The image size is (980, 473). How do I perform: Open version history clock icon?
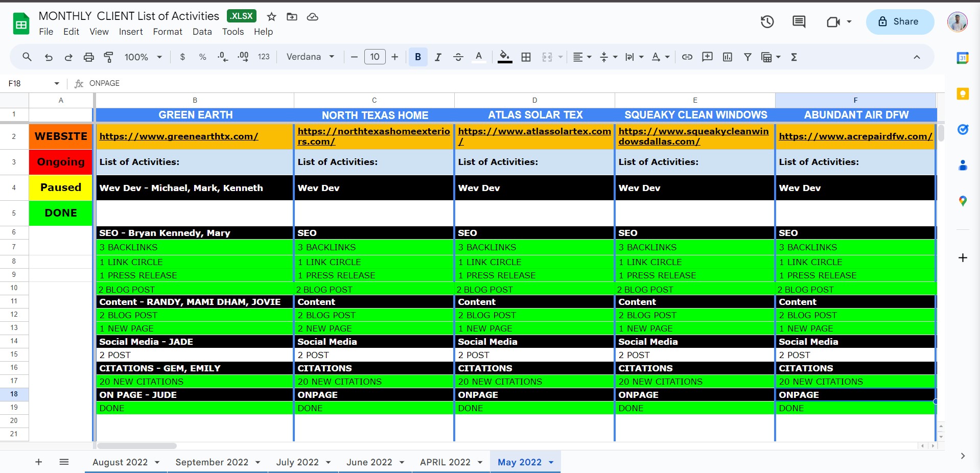coord(767,21)
